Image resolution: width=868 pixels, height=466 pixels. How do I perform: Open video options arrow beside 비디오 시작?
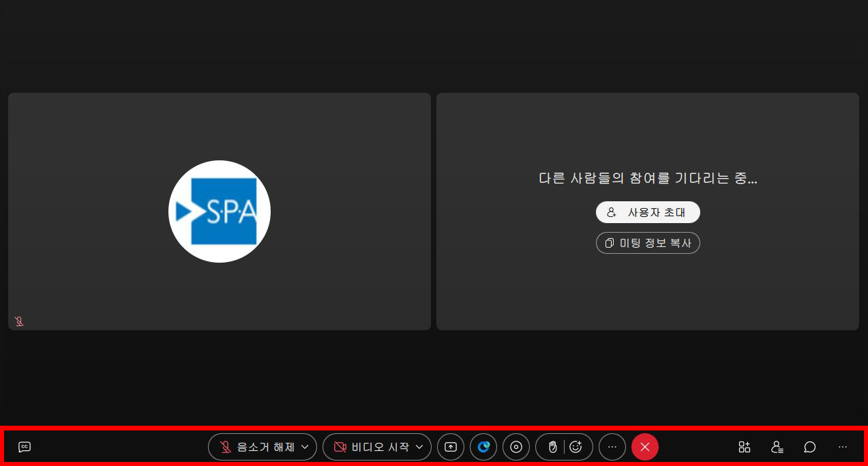click(x=419, y=447)
